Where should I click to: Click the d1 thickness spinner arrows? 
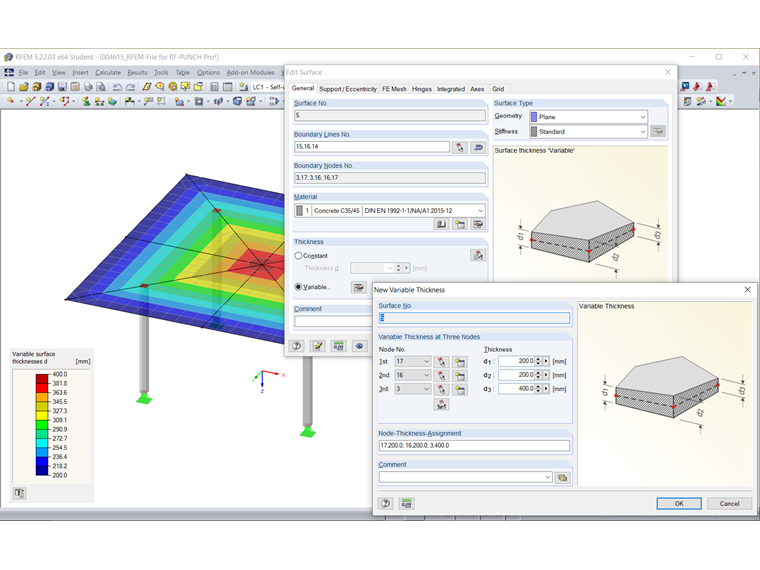point(538,362)
